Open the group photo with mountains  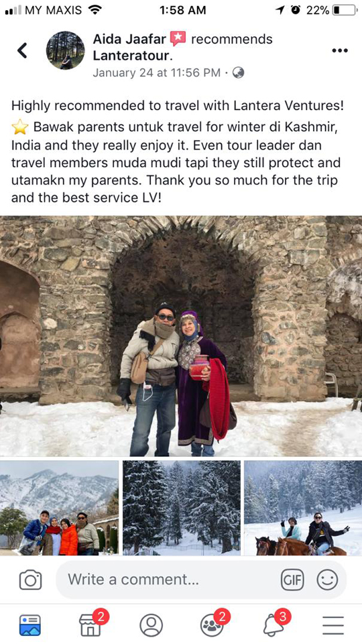click(x=59, y=508)
